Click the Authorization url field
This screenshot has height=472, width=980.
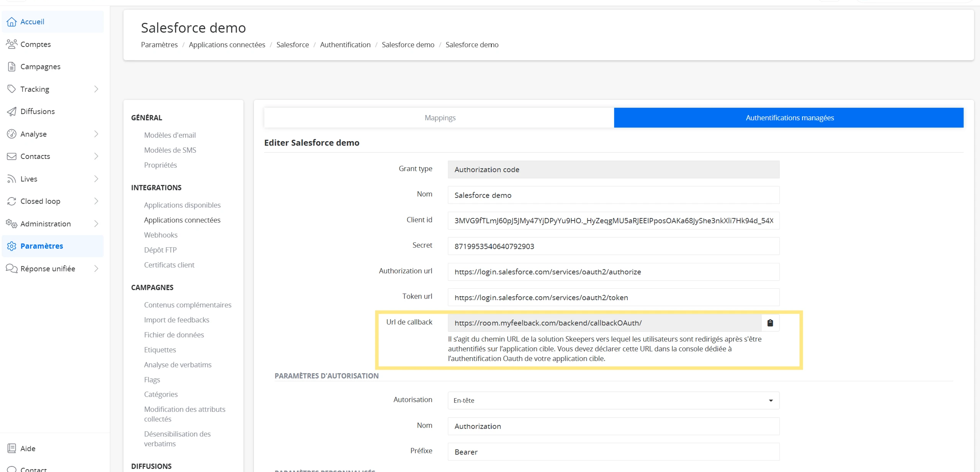click(614, 272)
